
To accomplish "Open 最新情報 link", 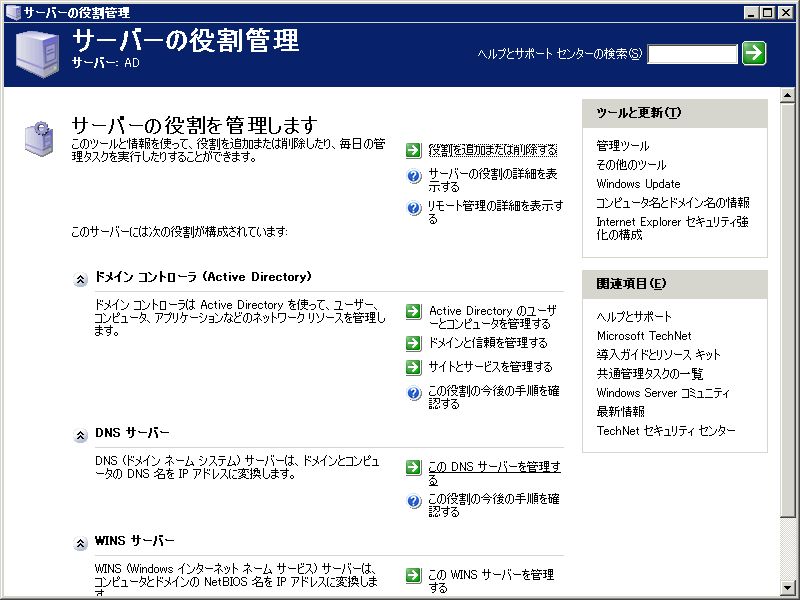I will (620, 412).
